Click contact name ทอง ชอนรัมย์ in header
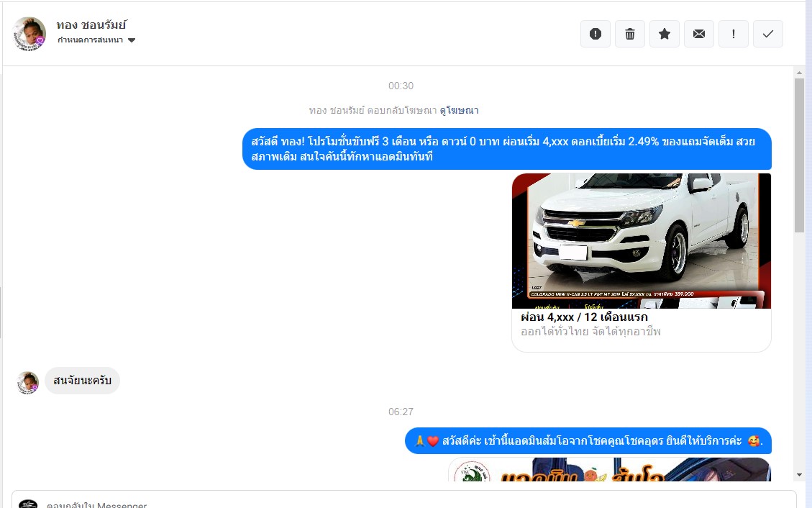 coord(91,25)
